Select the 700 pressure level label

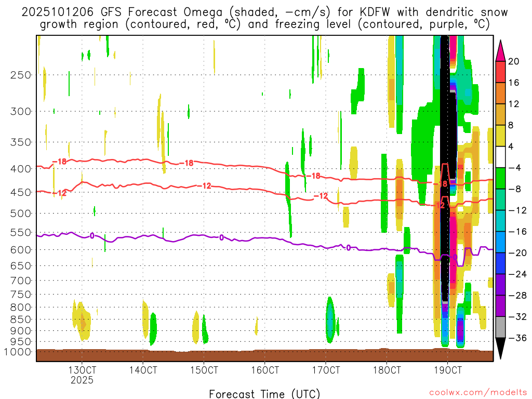21,281
